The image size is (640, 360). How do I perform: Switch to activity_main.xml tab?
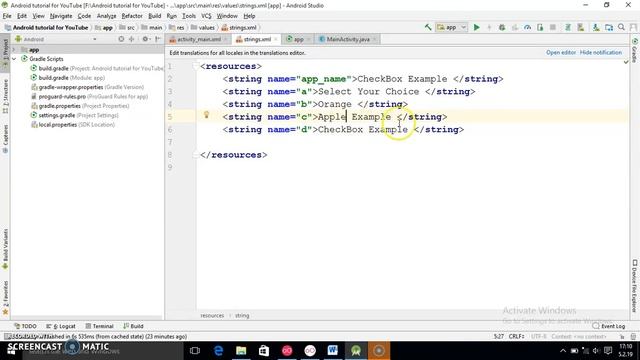(x=199, y=39)
